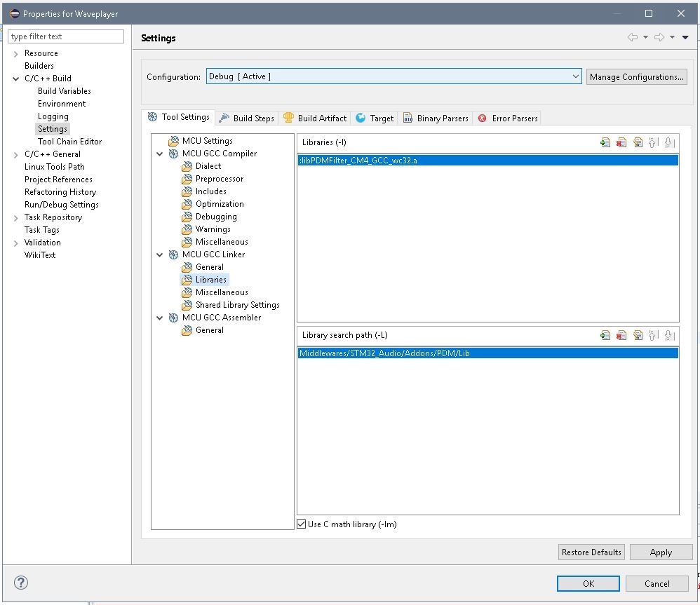The width and height of the screenshot is (700, 605).
Task: Open the Build Artifact tab
Action: [315, 118]
